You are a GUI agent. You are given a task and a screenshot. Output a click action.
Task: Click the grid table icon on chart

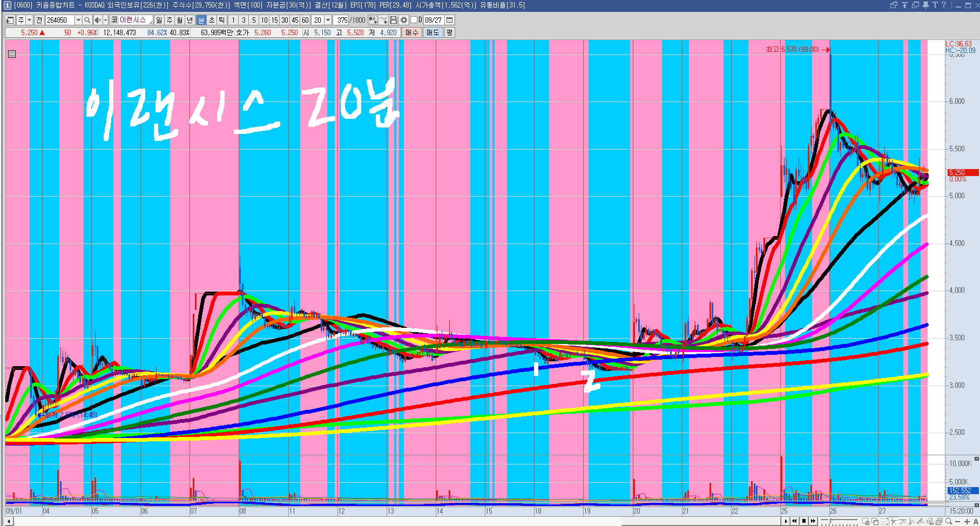(x=12, y=54)
